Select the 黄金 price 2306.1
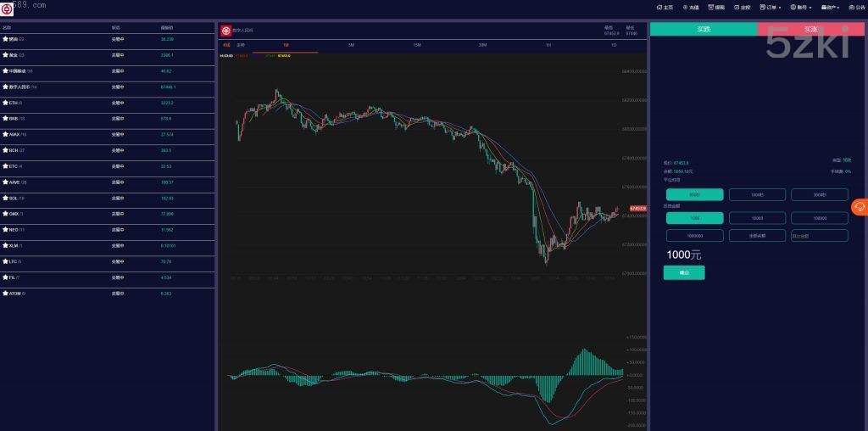Screen dimensions: 868x431 pos(167,55)
